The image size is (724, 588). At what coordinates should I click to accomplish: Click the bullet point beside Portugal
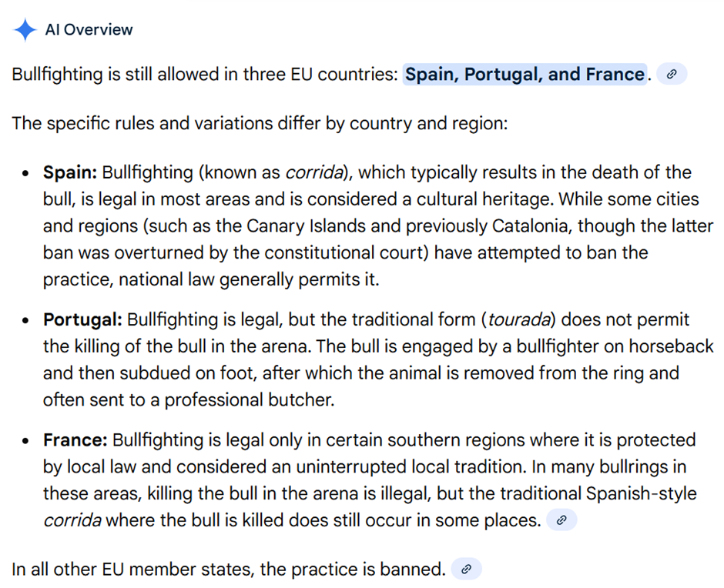27,320
